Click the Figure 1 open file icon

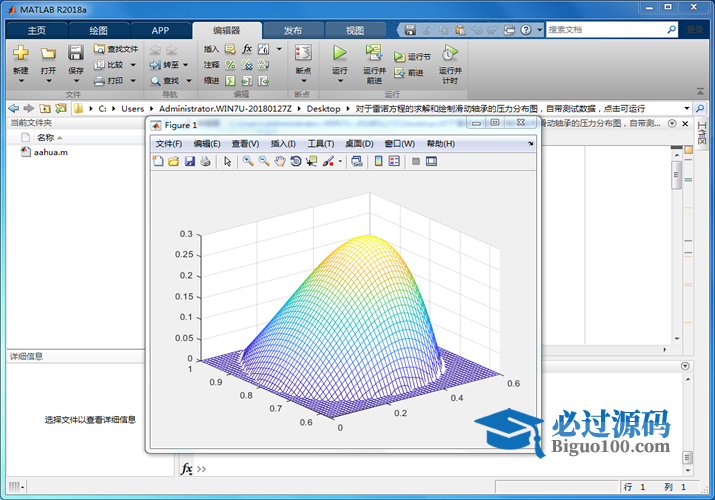coord(173,161)
